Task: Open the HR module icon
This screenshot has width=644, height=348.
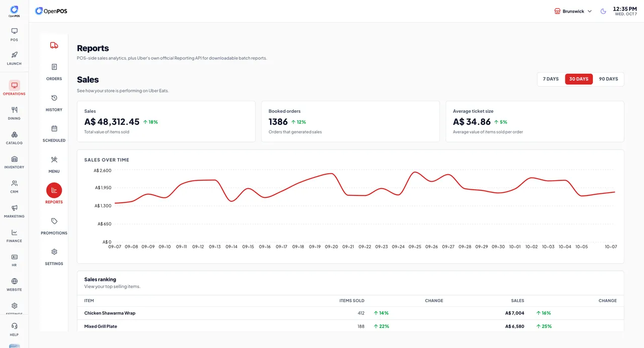Action: tap(14, 257)
